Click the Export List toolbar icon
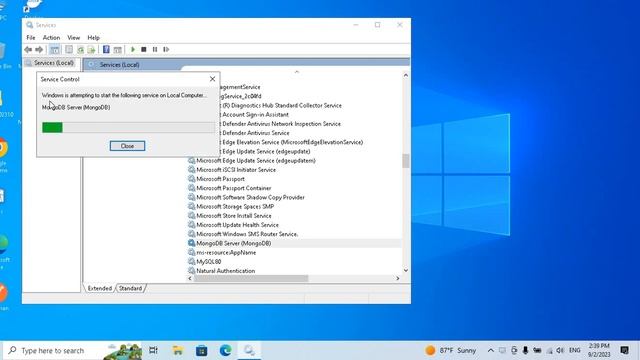This screenshot has height=360, width=640. point(91,49)
